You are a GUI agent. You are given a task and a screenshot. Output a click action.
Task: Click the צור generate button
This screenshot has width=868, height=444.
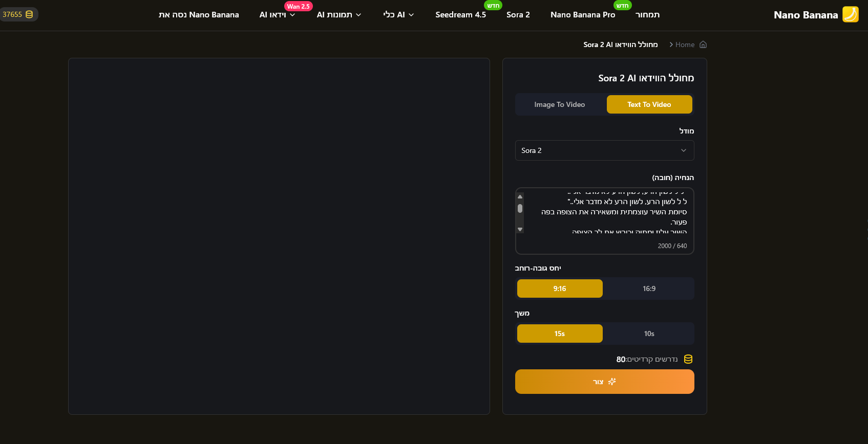pos(605,382)
